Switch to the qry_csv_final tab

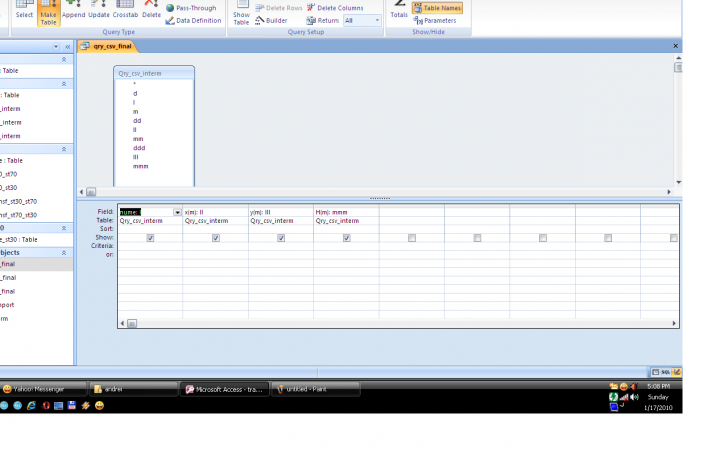coord(107,46)
